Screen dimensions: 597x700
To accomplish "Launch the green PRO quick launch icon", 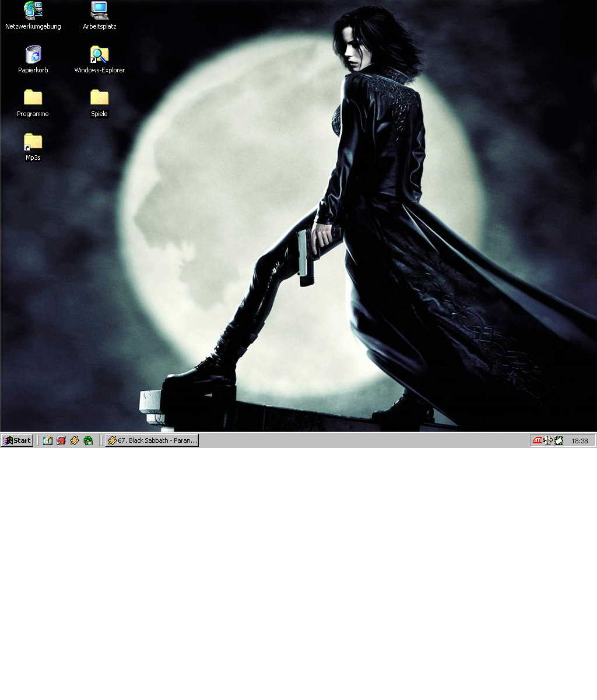I will click(x=88, y=440).
